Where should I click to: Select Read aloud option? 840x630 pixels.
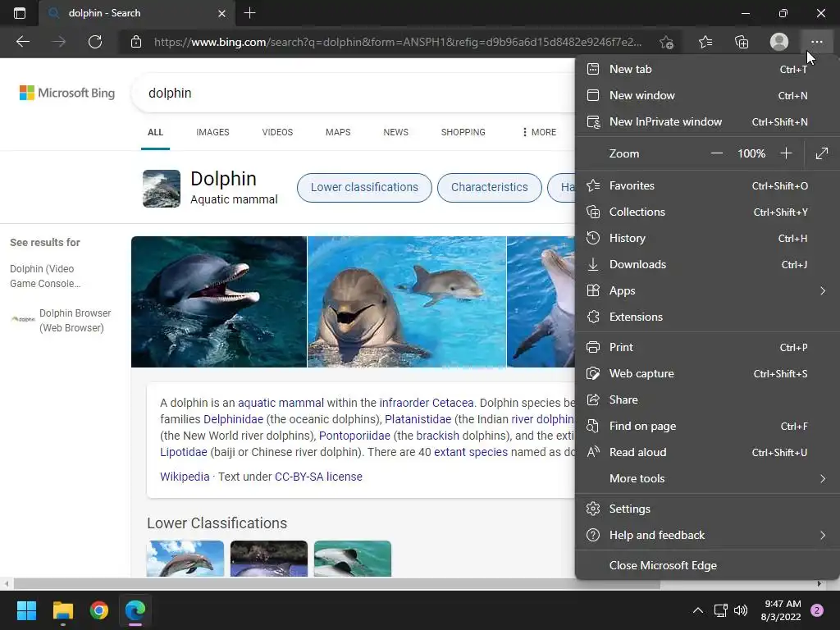coord(707,452)
